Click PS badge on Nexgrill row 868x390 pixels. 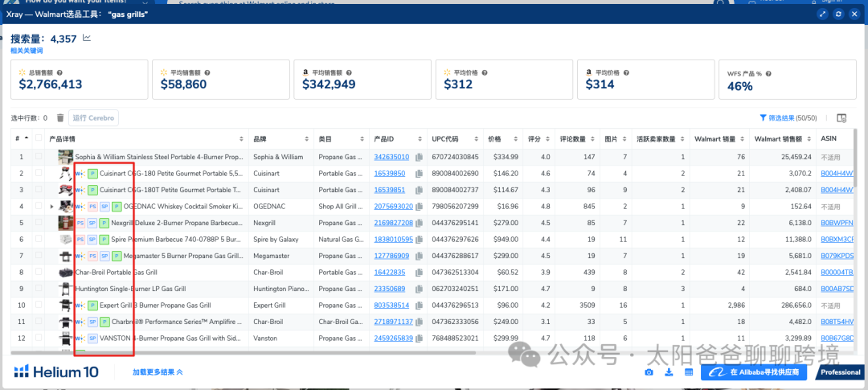[x=80, y=224]
